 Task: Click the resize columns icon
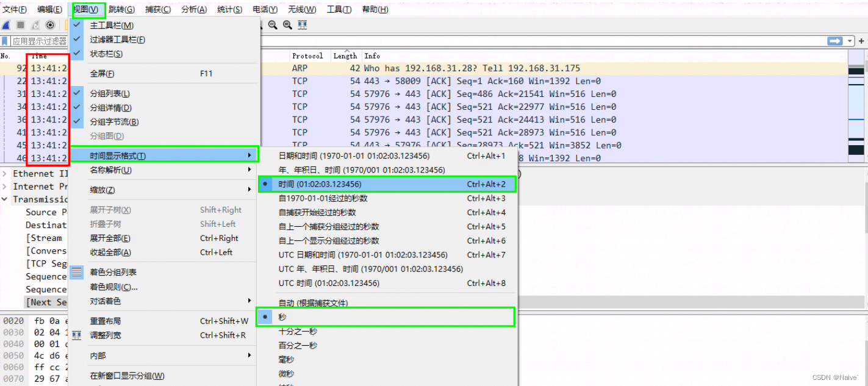[302, 24]
